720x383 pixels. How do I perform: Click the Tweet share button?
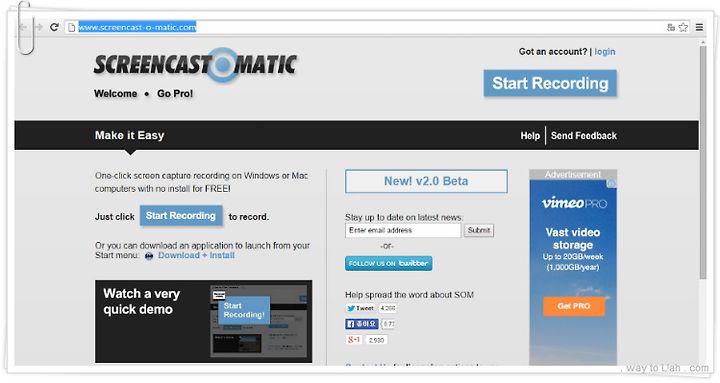coord(361,309)
